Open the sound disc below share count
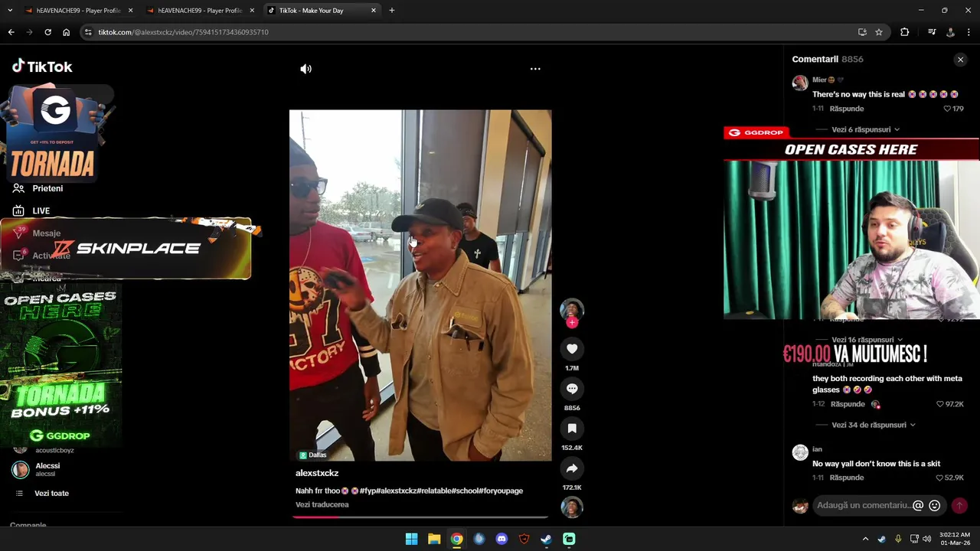This screenshot has height=551, width=980. [x=572, y=507]
